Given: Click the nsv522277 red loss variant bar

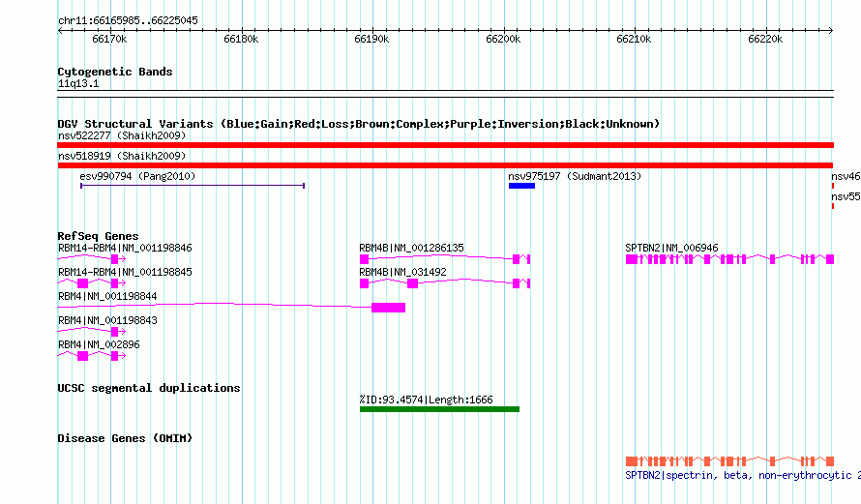Looking at the screenshot, I should click(x=445, y=145).
